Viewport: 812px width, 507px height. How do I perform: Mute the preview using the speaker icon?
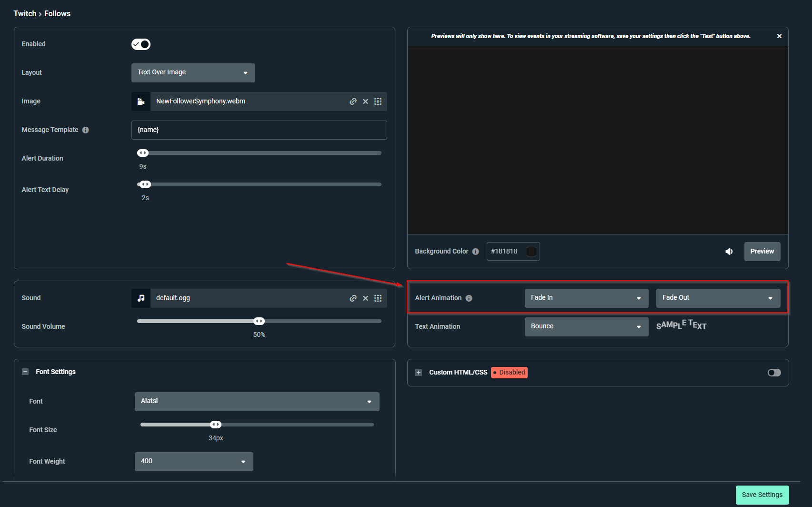tap(729, 251)
